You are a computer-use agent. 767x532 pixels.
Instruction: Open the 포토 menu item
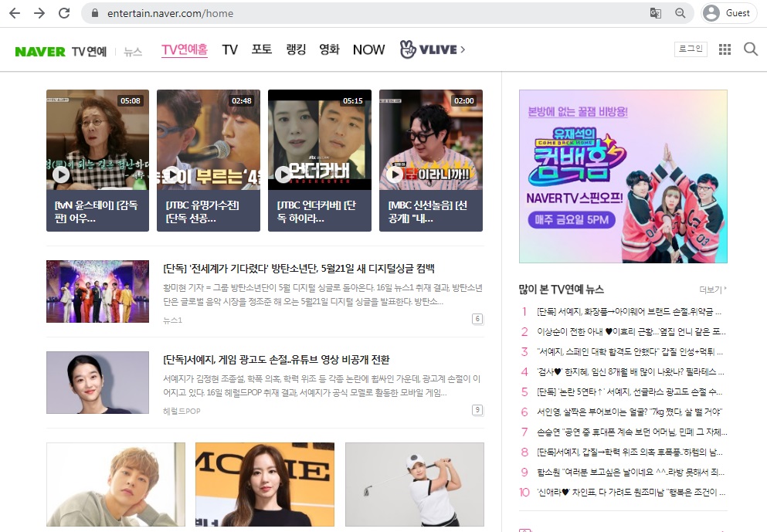tap(261, 49)
